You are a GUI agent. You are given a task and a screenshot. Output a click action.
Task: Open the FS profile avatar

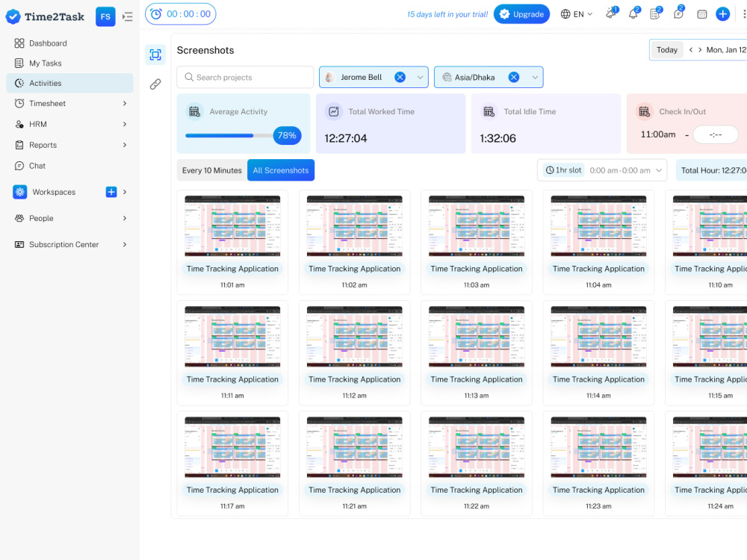[105, 16]
